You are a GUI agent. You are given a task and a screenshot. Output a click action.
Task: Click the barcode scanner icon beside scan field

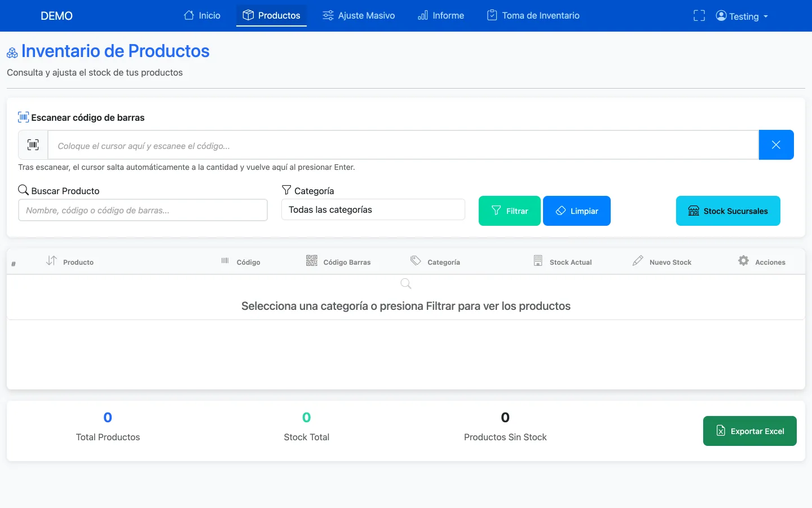(x=33, y=145)
